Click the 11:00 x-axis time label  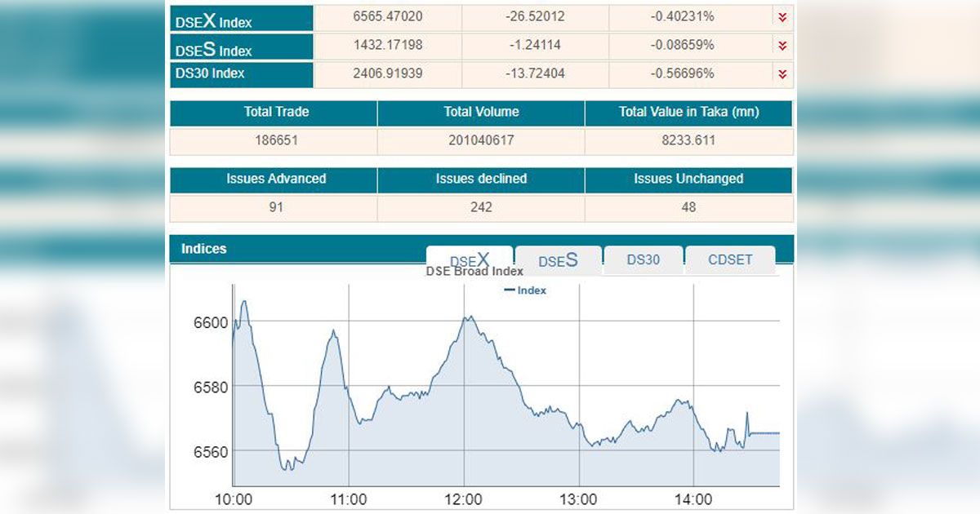pos(348,499)
